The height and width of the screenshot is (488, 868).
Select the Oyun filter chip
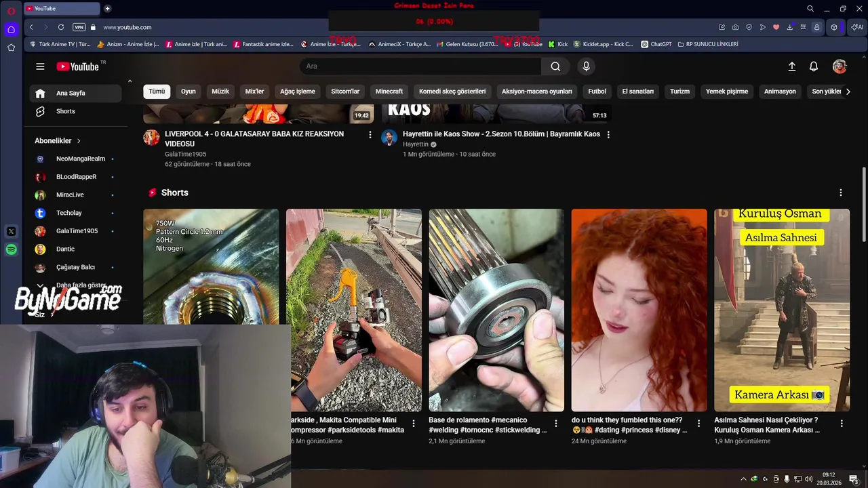tap(189, 91)
